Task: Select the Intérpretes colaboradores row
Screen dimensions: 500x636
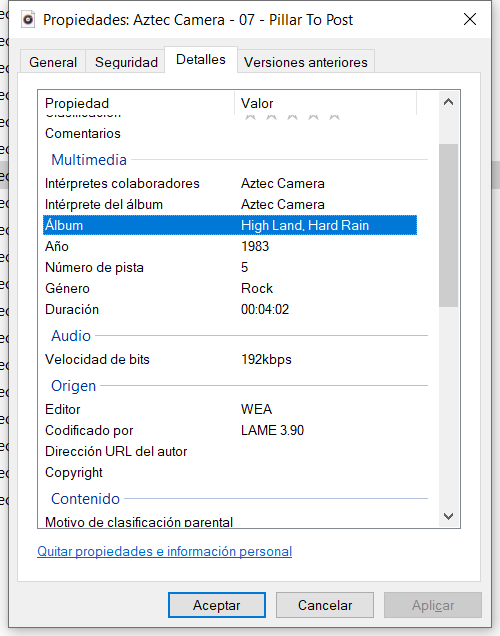Action: (230, 183)
